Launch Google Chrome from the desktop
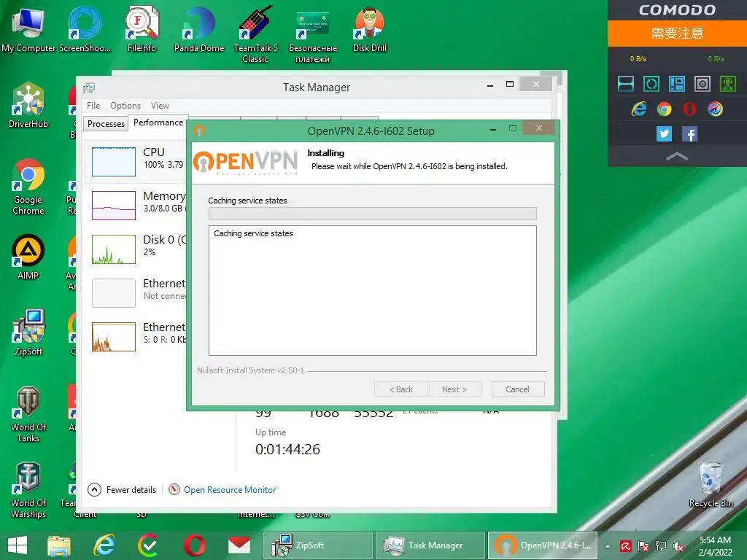 pyautogui.click(x=28, y=187)
